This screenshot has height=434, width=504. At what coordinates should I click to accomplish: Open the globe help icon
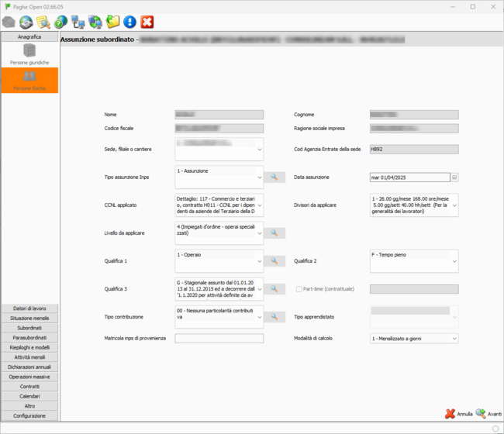click(60, 22)
